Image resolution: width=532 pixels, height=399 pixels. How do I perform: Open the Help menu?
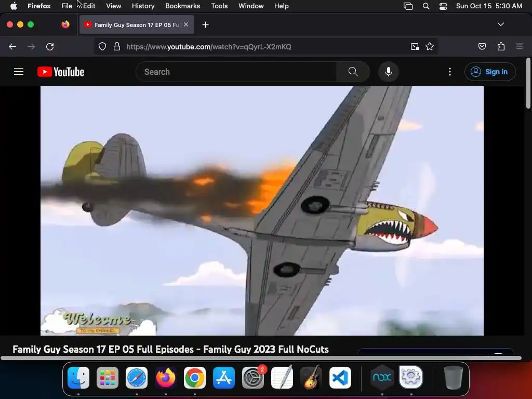coord(281,6)
